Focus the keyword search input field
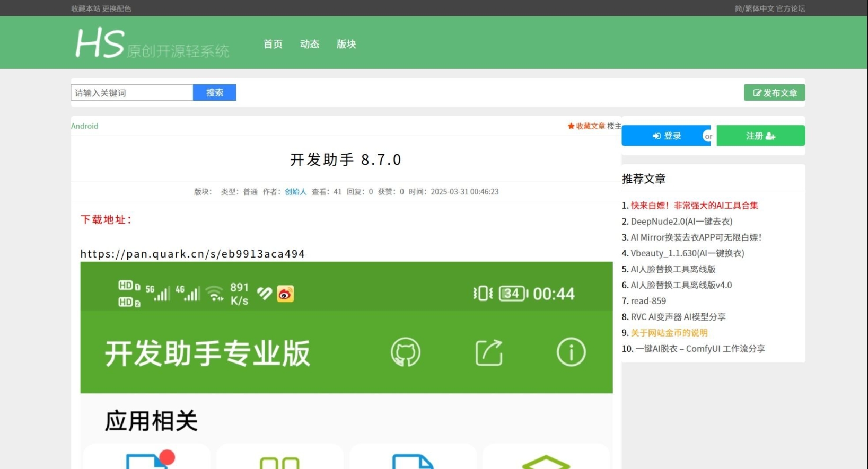This screenshot has height=469, width=868. (132, 93)
